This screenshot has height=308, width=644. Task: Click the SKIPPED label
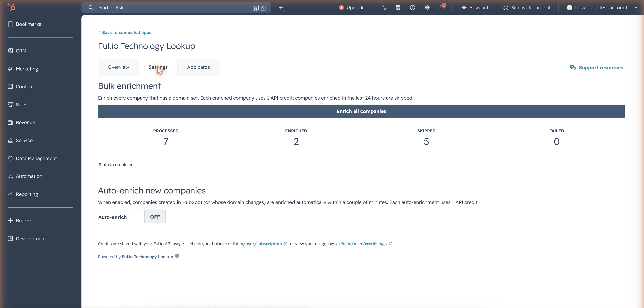pyautogui.click(x=426, y=131)
